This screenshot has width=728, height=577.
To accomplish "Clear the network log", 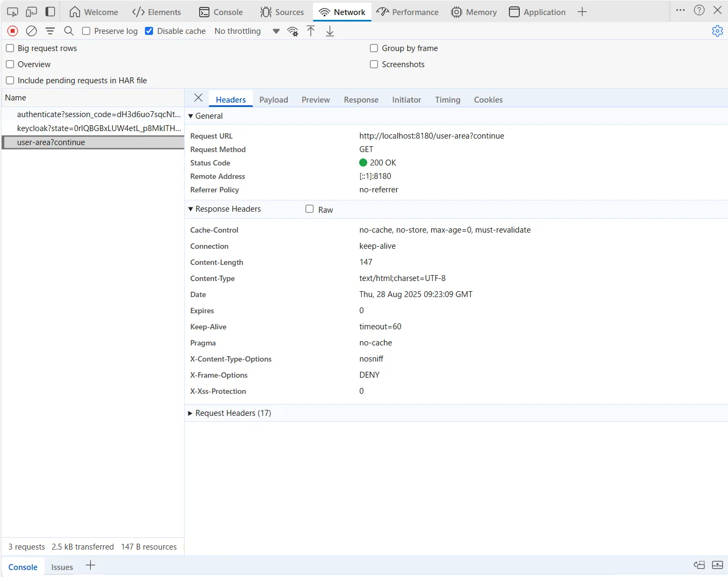I will coord(32,31).
